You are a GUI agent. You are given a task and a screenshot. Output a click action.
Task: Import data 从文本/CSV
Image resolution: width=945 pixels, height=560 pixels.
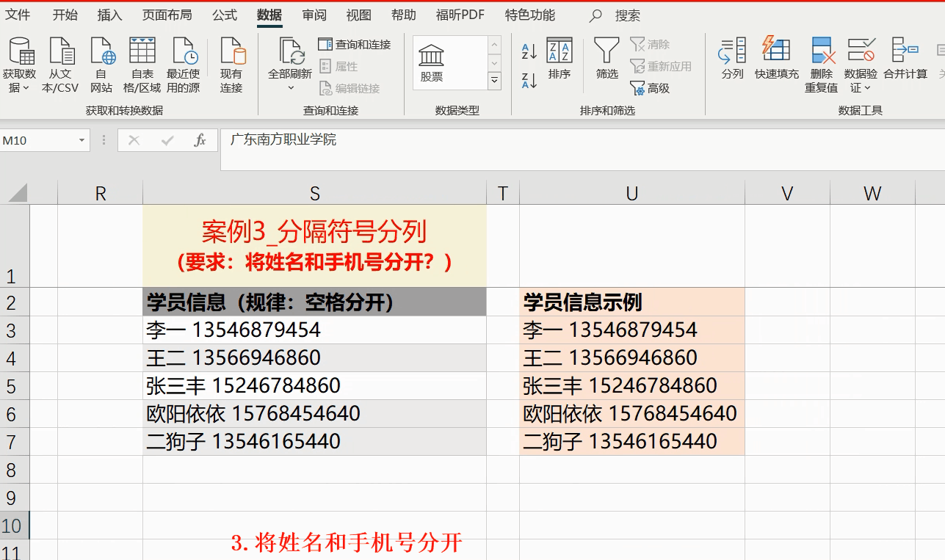(60, 65)
